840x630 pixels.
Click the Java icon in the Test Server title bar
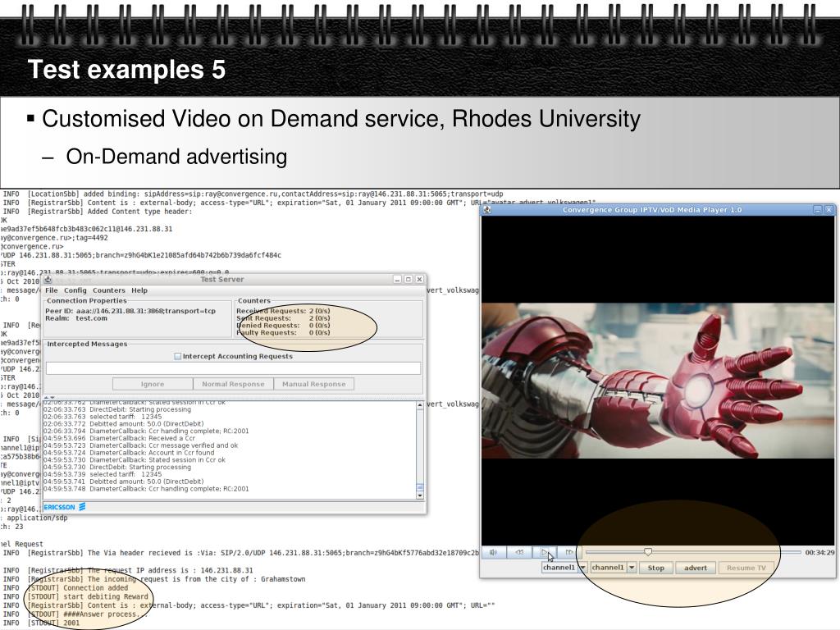48,280
